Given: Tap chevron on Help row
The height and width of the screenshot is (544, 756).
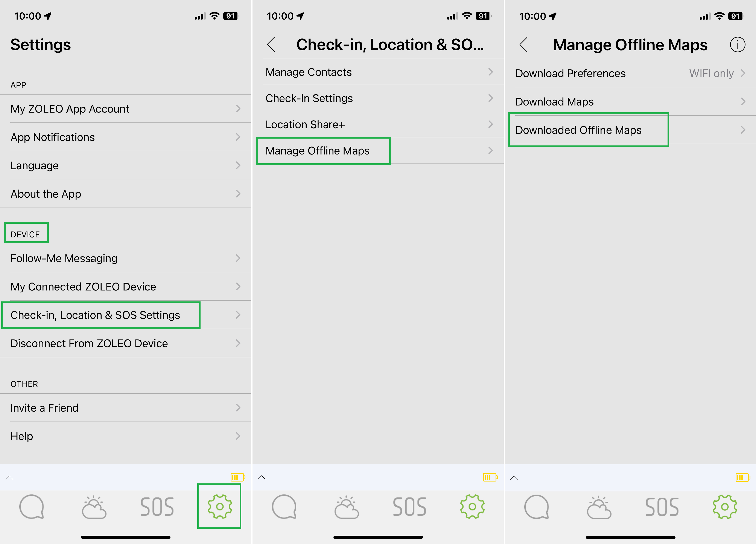Looking at the screenshot, I should (238, 436).
